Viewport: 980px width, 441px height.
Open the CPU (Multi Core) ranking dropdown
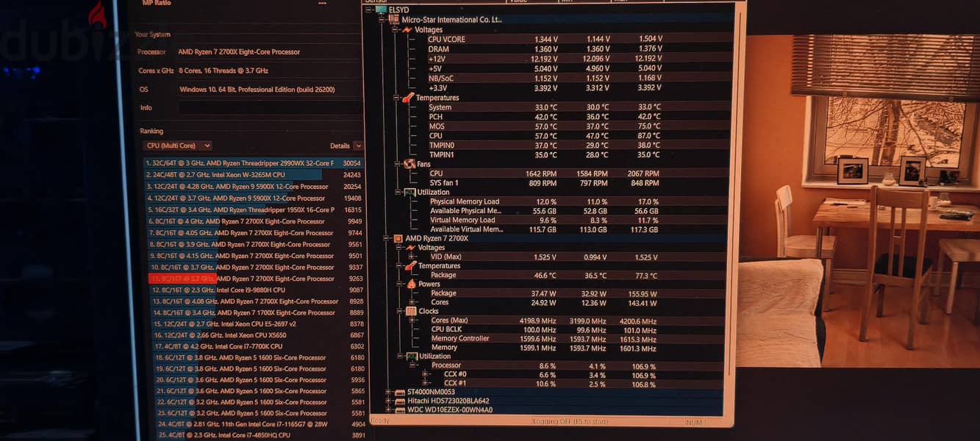point(178,146)
